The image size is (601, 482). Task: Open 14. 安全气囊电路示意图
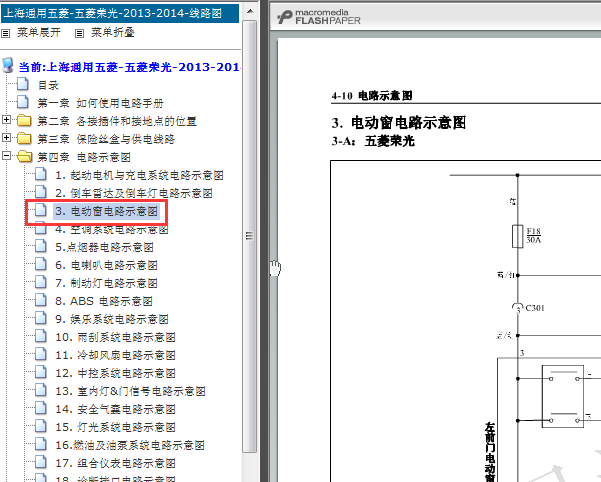click(x=115, y=409)
